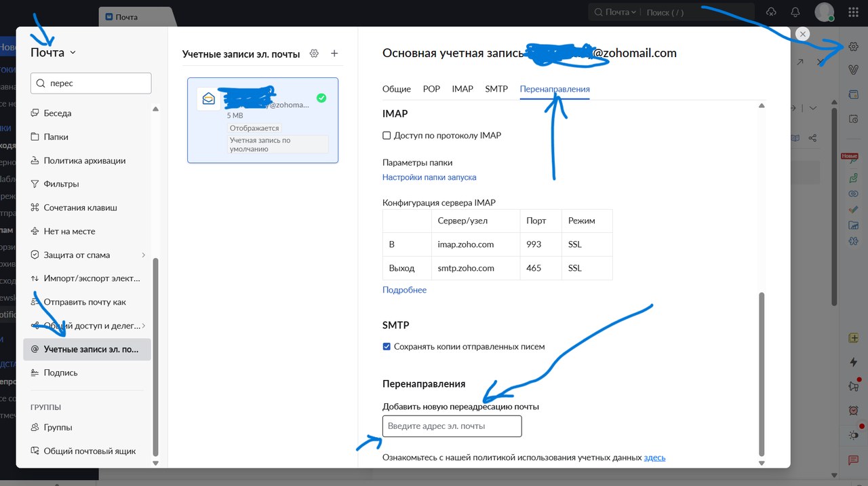
Task: Click the cloud icon in the top bar
Action: coord(771,12)
